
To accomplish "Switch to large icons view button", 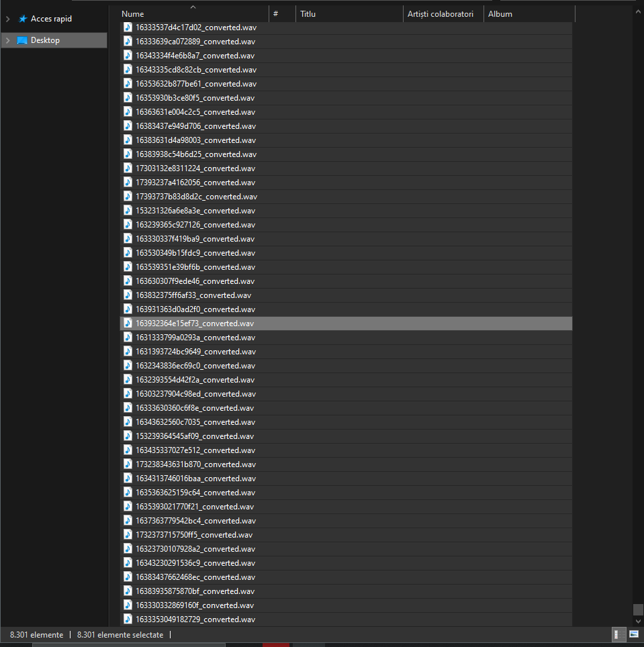I will click(633, 634).
